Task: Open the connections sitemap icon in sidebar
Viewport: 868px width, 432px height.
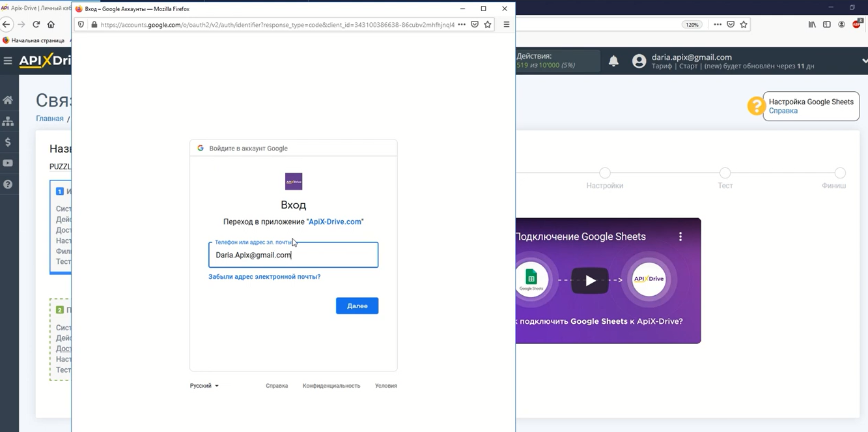Action: [x=8, y=121]
